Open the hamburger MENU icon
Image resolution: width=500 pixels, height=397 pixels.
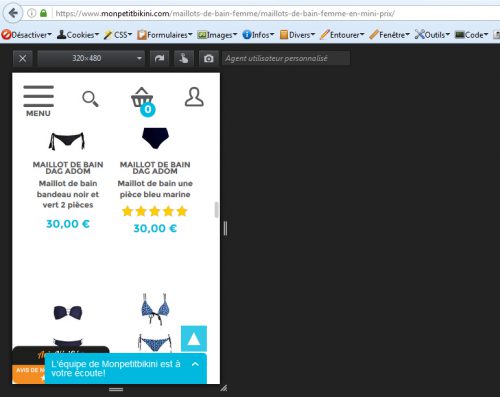[x=38, y=101]
